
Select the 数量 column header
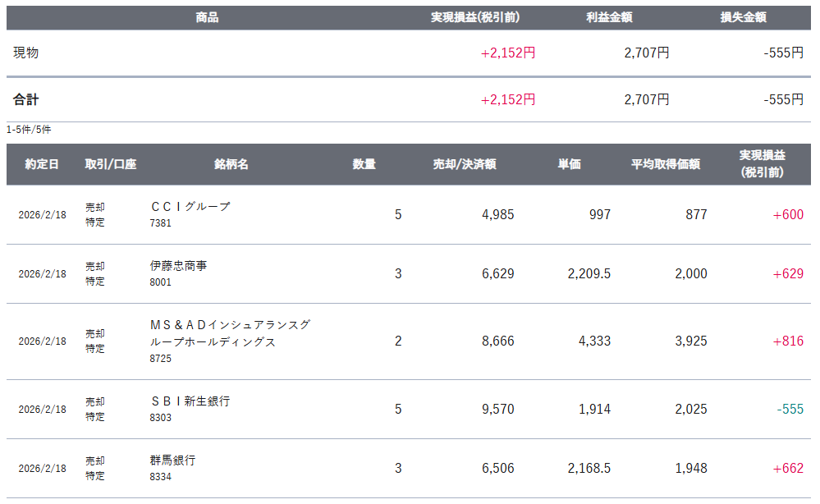(364, 164)
